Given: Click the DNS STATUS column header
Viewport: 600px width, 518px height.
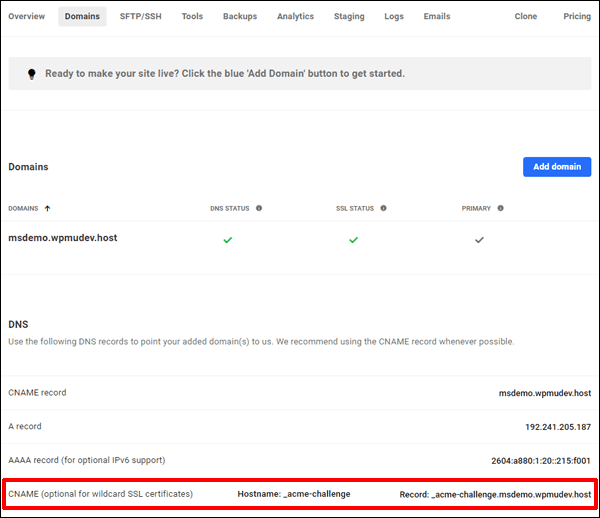Looking at the screenshot, I should pyautogui.click(x=230, y=209).
